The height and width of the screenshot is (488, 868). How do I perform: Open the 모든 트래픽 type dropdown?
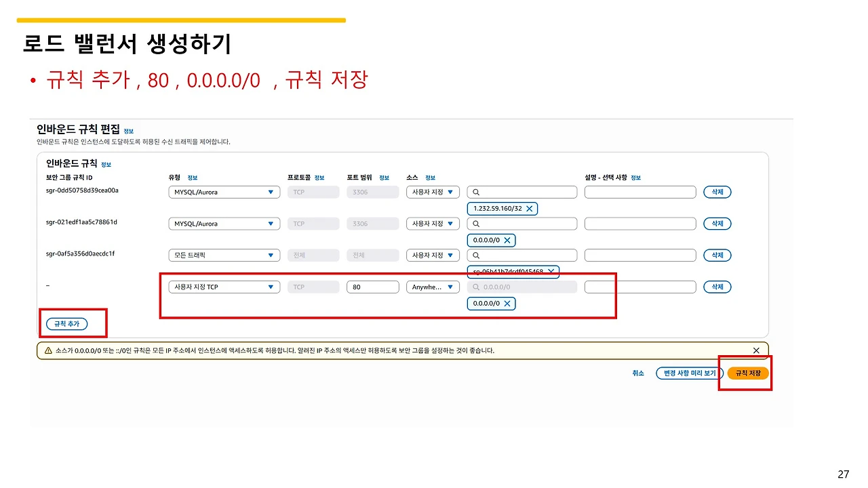coord(224,256)
